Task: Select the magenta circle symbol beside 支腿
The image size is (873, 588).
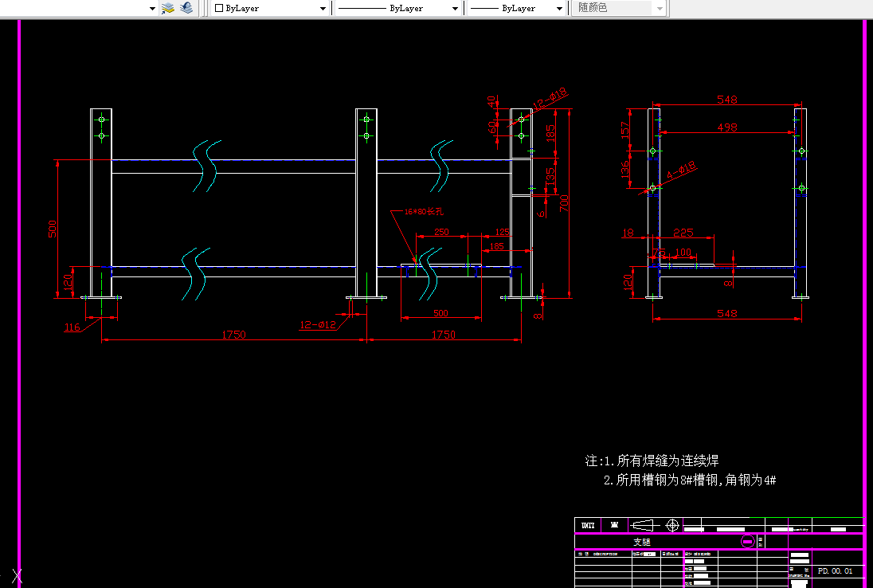Action: (748, 541)
